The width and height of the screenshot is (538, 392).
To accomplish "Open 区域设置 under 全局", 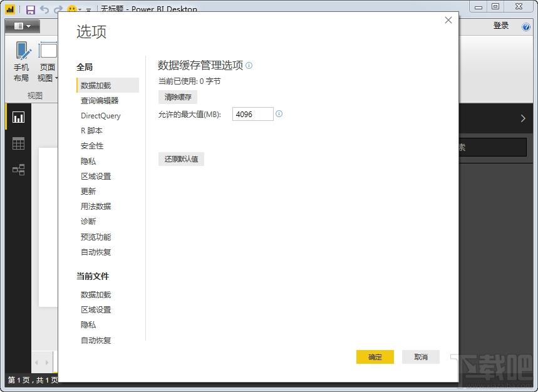I will coord(96,177).
